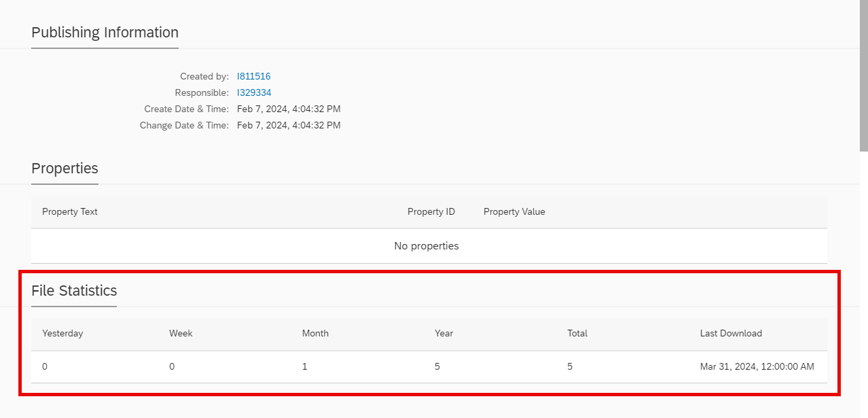868x418 pixels.
Task: Select the File Statistics section heading
Action: coord(74,291)
